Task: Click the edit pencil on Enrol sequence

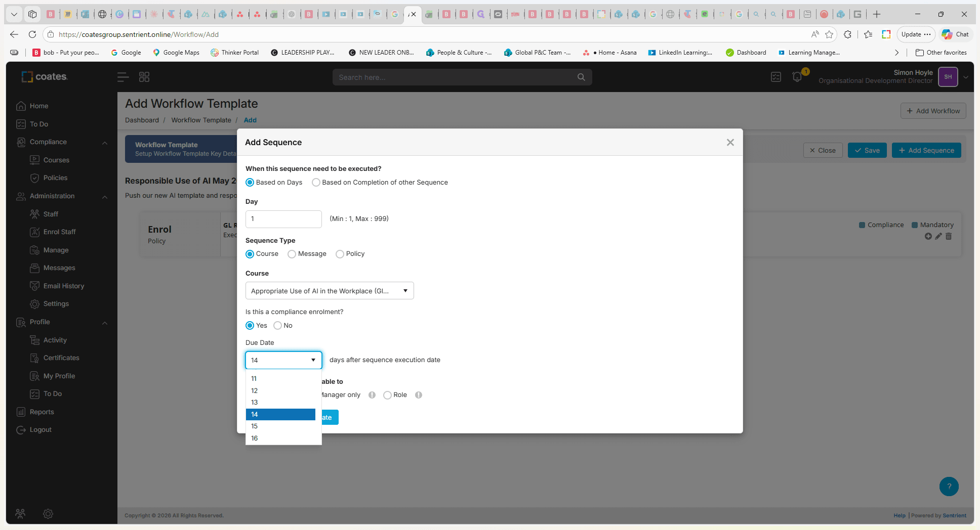Action: click(938, 236)
